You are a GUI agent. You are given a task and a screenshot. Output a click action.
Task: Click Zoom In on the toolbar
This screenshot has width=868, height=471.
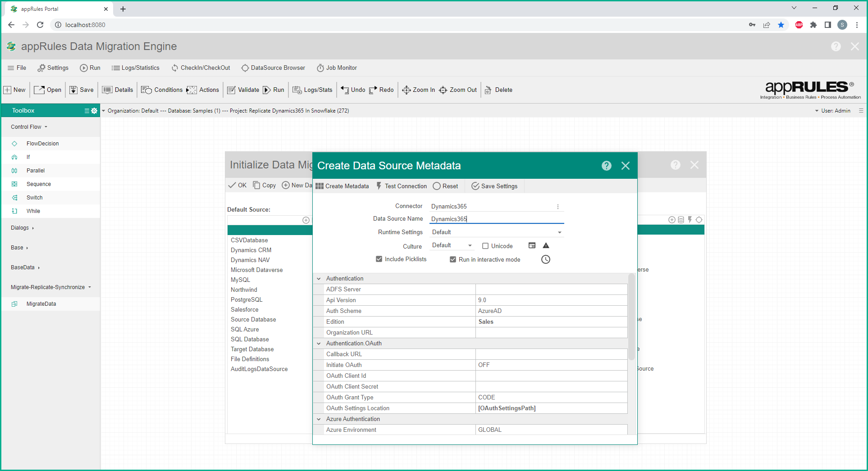pos(419,90)
